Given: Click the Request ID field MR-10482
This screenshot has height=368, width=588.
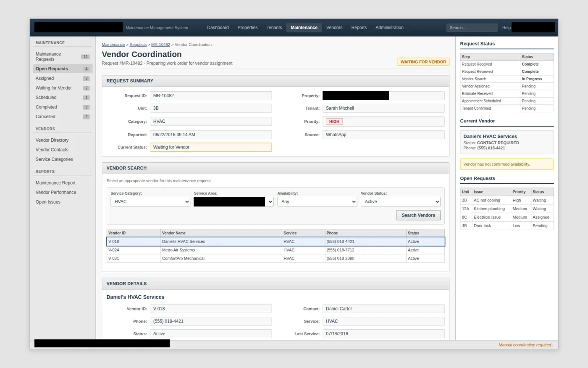Looking at the screenshot, I should tap(211, 96).
